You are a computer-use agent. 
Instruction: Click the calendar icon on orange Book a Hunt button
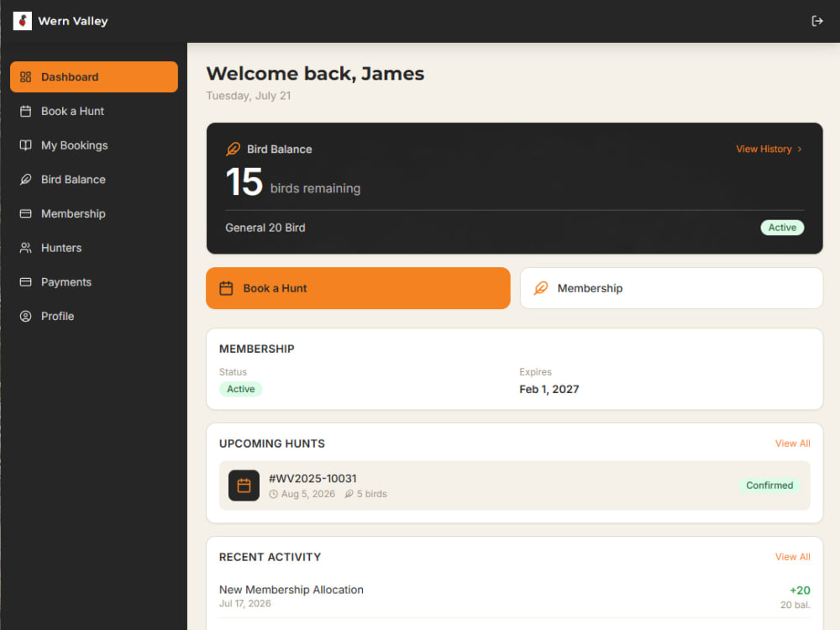coord(226,288)
